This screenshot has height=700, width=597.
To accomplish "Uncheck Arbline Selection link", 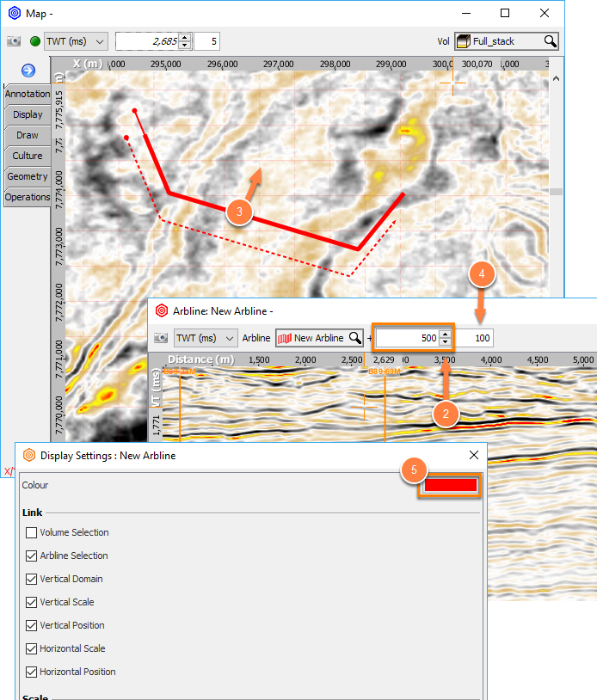I will [31, 556].
